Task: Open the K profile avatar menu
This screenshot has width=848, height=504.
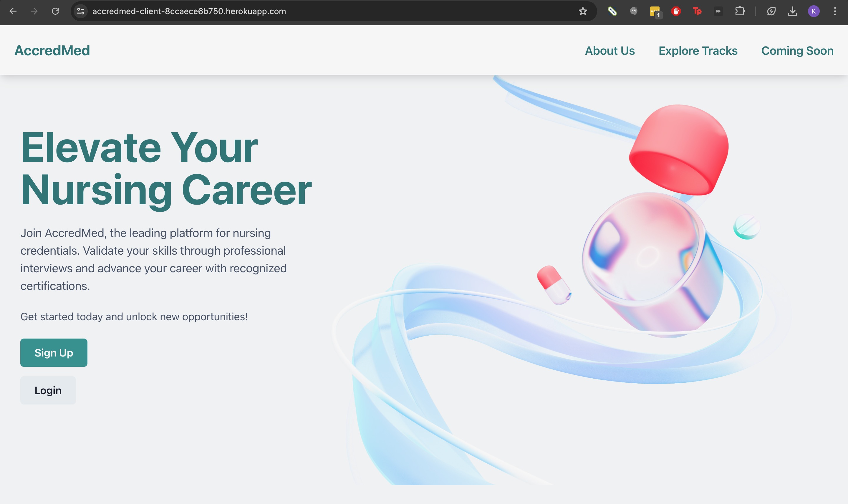Action: click(813, 11)
